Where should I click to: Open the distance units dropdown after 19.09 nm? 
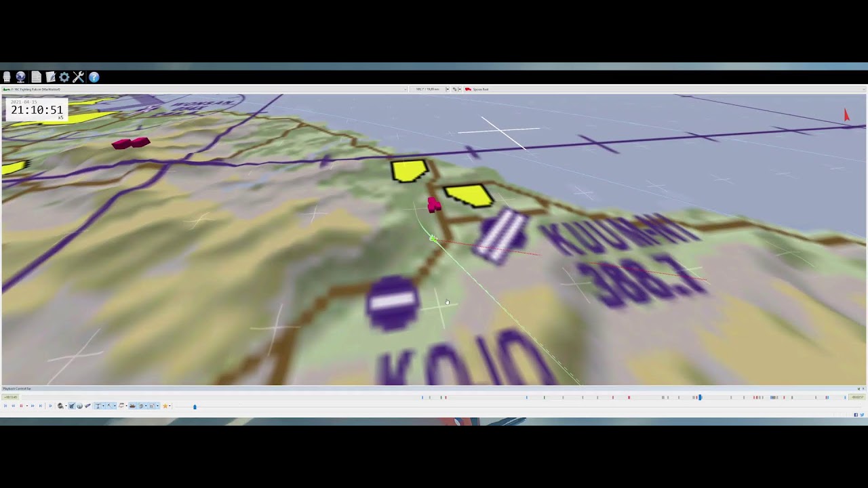click(448, 89)
